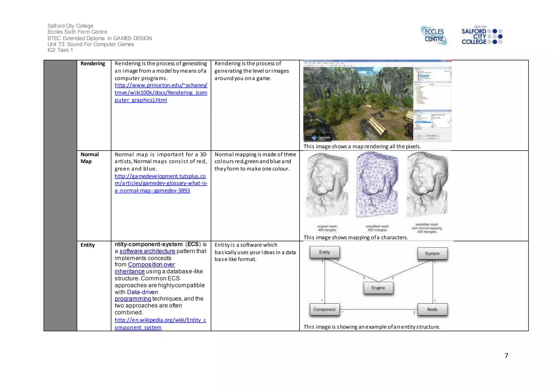This screenshot has width=555, height=392.
Task: Click the Component box in the diagram
Action: [324, 309]
